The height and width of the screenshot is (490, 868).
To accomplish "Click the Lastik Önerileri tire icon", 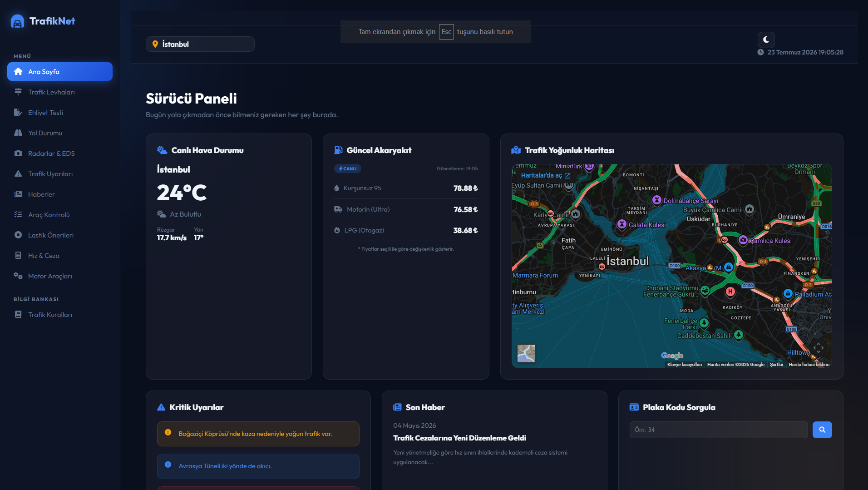I will [18, 235].
